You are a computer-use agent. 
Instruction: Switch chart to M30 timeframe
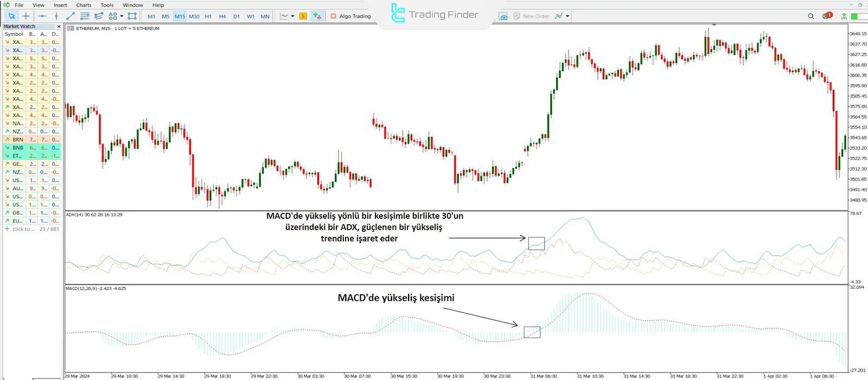(194, 16)
